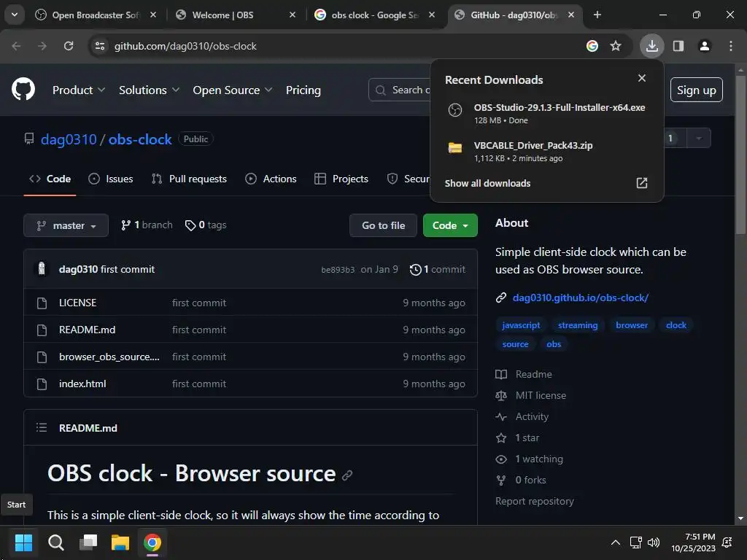747x560 pixels.
Task: Click the streaming topic tag
Action: (x=578, y=325)
